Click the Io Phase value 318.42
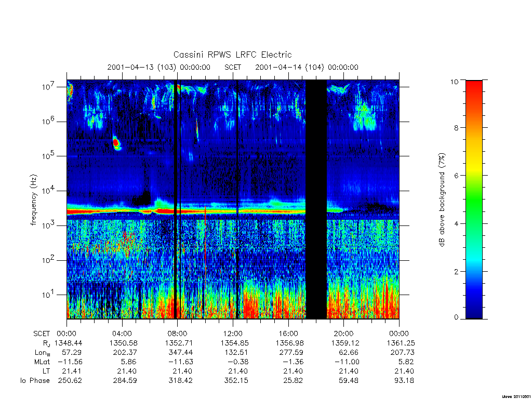 pyautogui.click(x=180, y=381)
